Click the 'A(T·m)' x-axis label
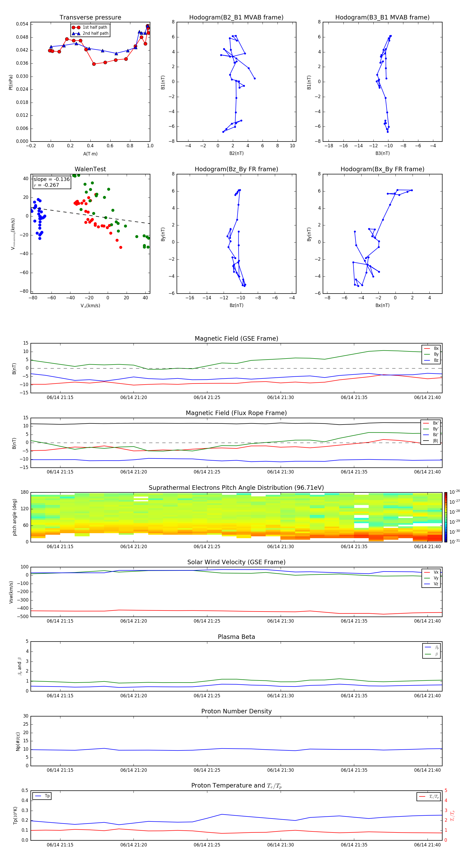Viewport: 473px width, 868px height. click(90, 154)
